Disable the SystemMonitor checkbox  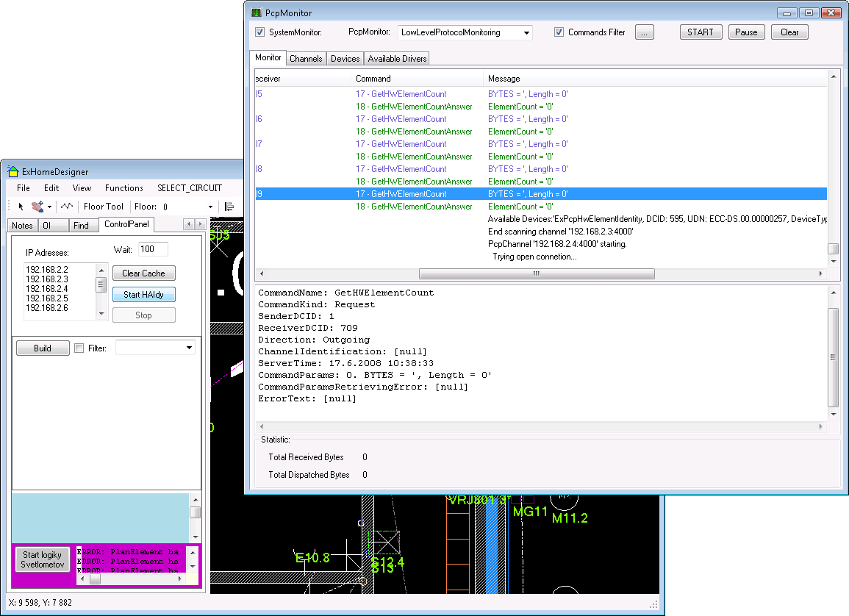260,32
